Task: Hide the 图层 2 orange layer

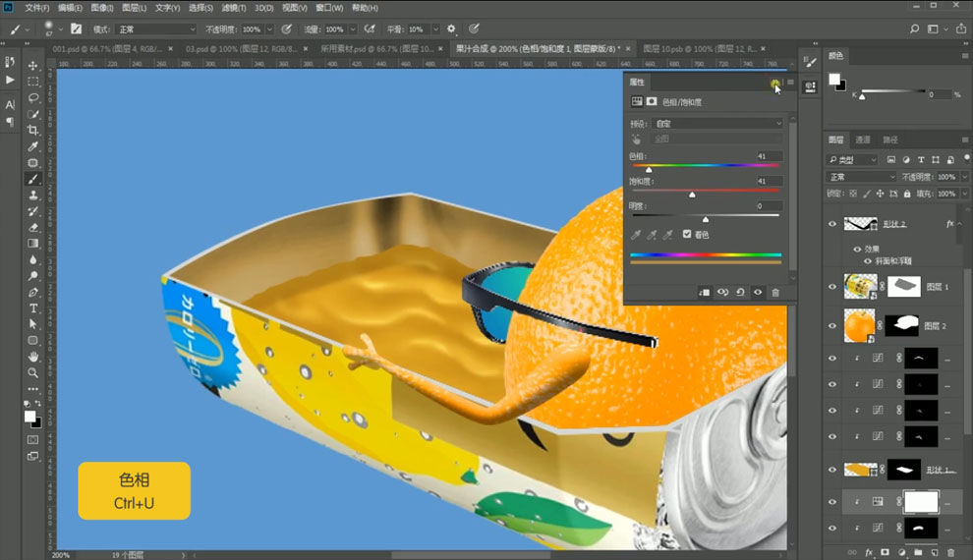Action: (832, 325)
